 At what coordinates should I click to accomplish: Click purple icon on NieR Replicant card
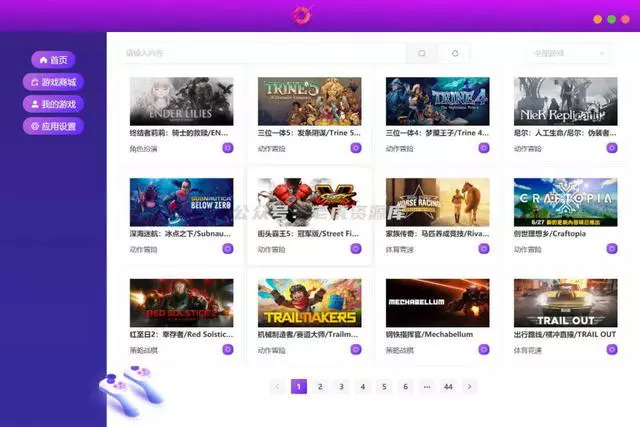tap(612, 148)
